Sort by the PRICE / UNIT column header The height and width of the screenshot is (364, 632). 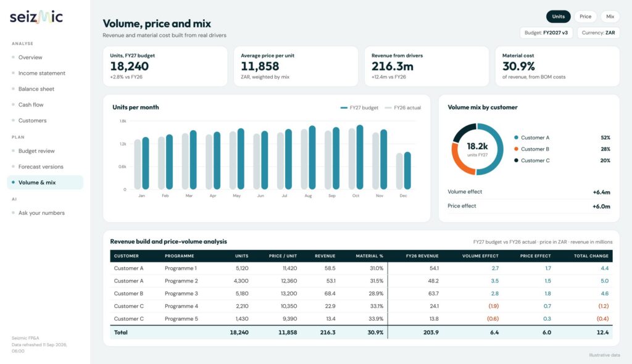tap(283, 256)
